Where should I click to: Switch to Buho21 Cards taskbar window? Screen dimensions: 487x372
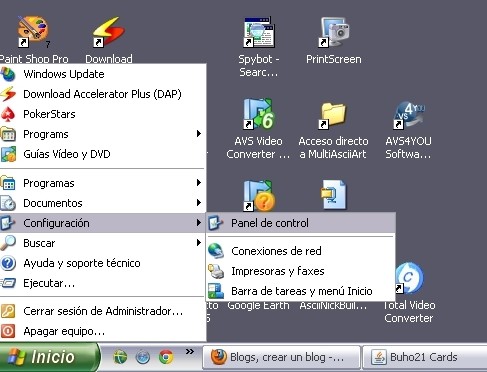coord(425,357)
